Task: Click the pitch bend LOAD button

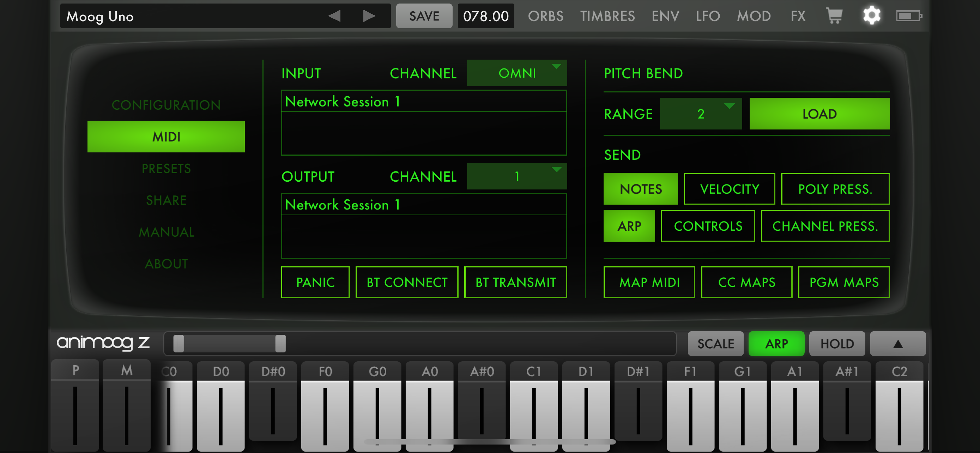Action: point(819,114)
